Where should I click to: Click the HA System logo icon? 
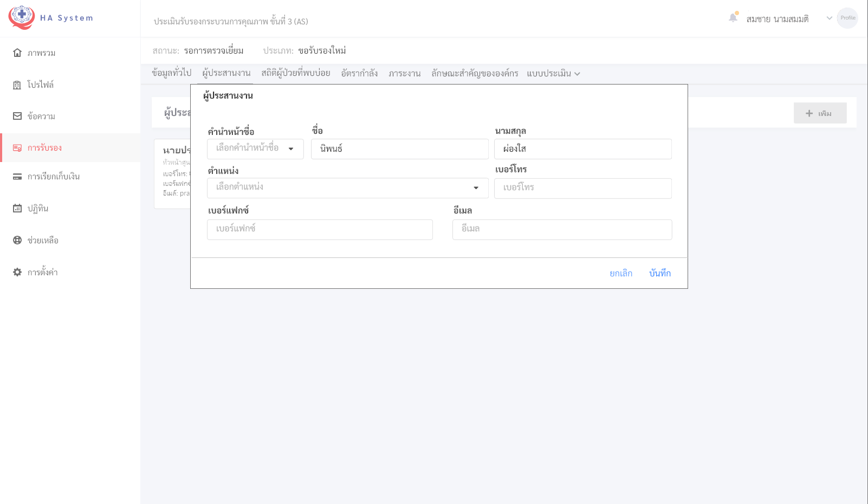pos(22,17)
